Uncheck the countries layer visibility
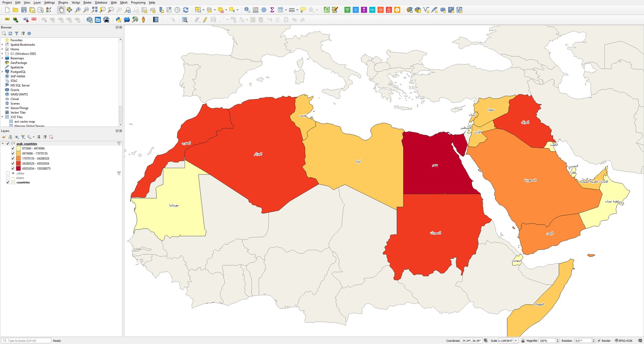Screen dimensions: 644x344 8,182
